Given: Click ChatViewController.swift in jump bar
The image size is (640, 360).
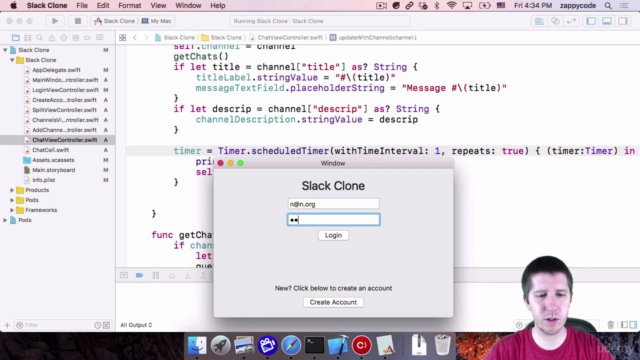Looking at the screenshot, I should 289,38.
